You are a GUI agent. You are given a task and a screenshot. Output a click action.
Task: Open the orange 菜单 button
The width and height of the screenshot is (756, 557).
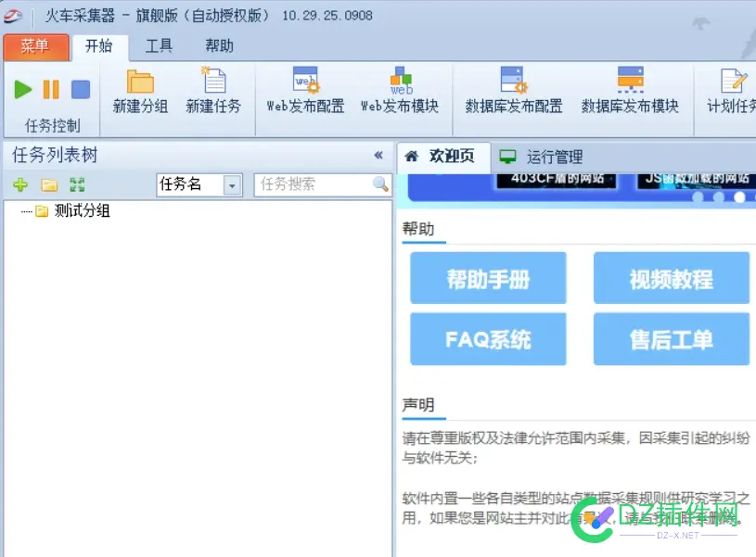click(x=36, y=46)
